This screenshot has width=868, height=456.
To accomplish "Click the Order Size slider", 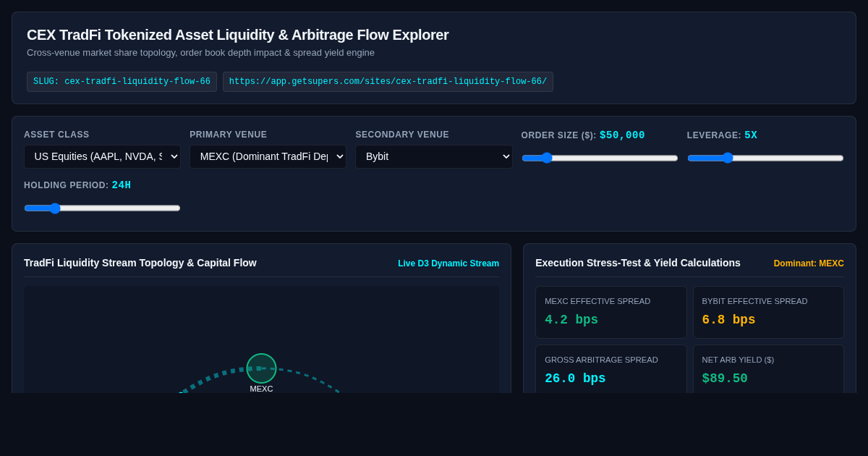I will pyautogui.click(x=600, y=158).
